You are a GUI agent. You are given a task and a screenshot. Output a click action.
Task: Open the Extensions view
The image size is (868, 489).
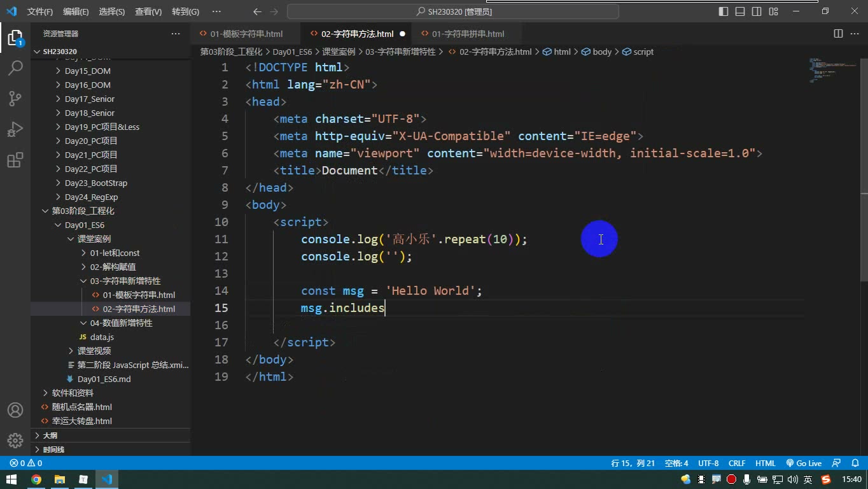[x=15, y=160]
